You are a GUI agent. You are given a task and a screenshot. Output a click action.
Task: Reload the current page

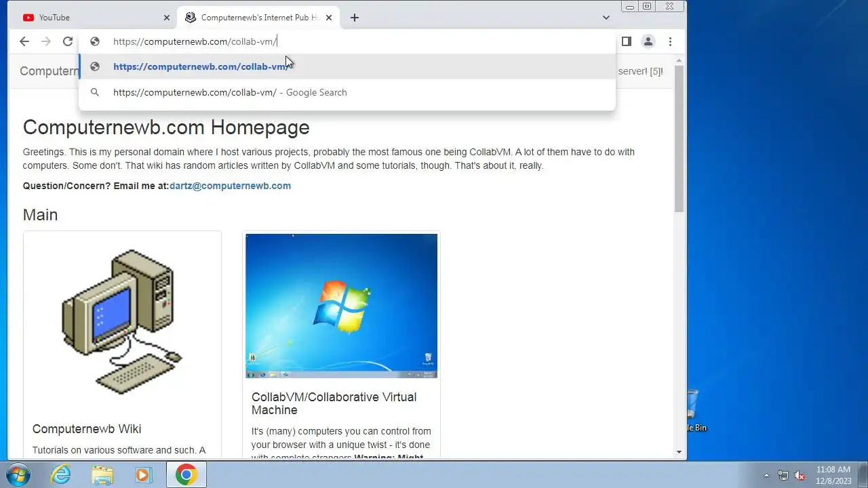click(x=68, y=41)
